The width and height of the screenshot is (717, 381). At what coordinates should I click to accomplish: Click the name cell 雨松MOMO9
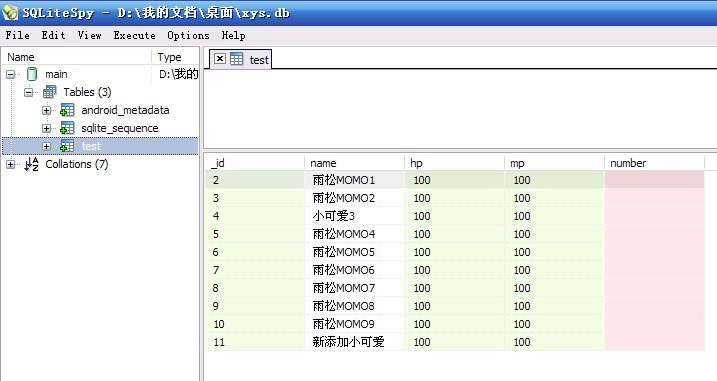pos(355,324)
